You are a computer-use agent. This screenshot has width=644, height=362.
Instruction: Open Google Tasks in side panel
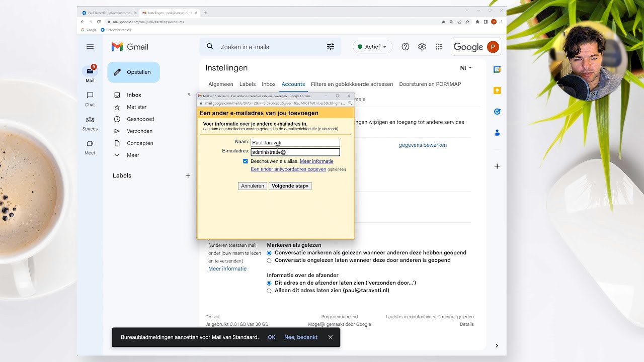497,112
